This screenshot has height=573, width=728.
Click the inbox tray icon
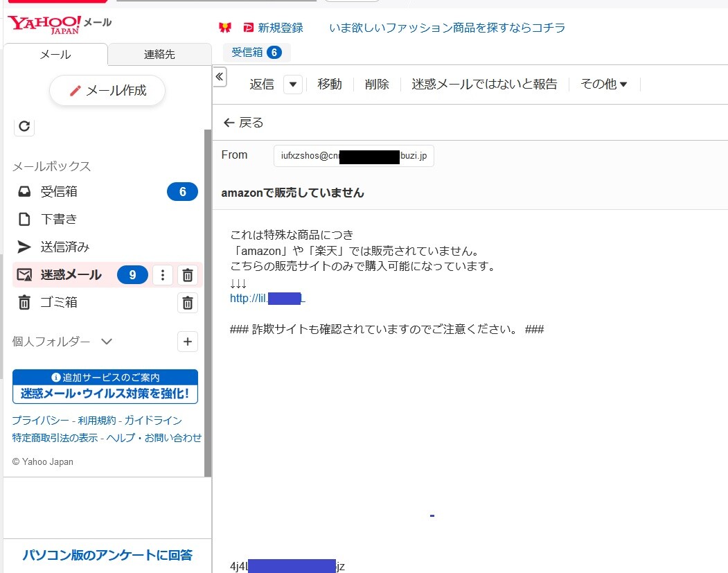pyautogui.click(x=24, y=191)
